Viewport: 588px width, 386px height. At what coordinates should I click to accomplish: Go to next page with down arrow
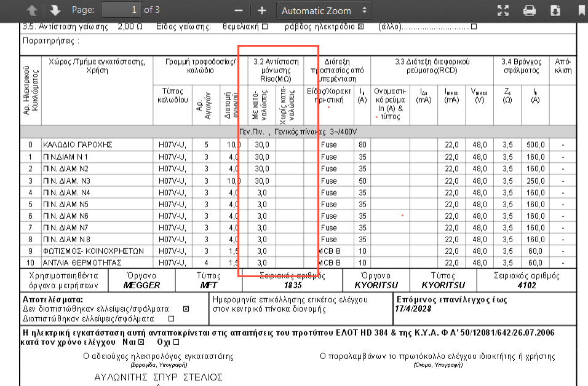(55, 10)
